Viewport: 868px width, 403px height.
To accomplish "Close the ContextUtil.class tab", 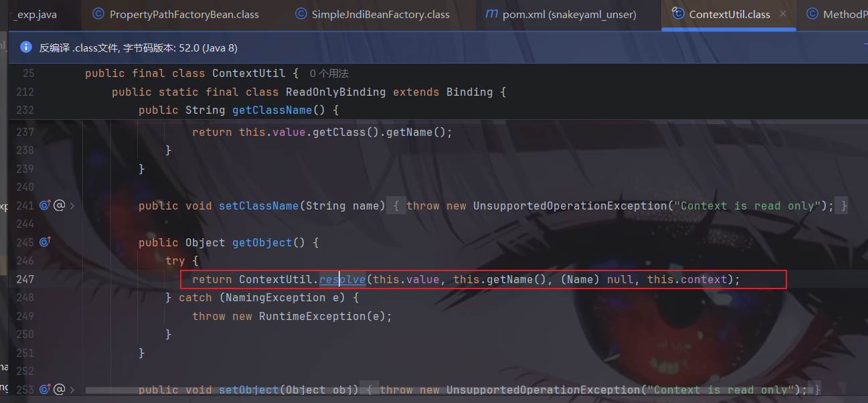I will [x=783, y=14].
